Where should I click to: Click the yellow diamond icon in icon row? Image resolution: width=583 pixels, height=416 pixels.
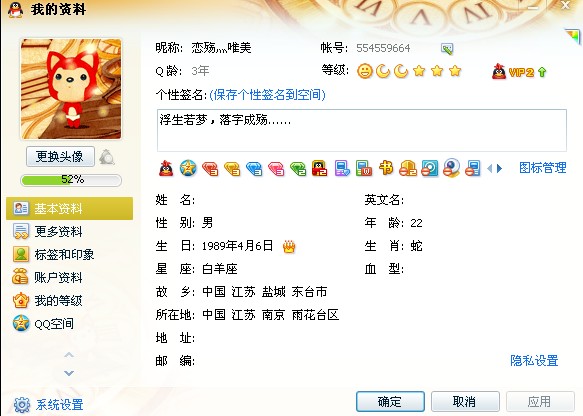pyautogui.click(x=232, y=169)
